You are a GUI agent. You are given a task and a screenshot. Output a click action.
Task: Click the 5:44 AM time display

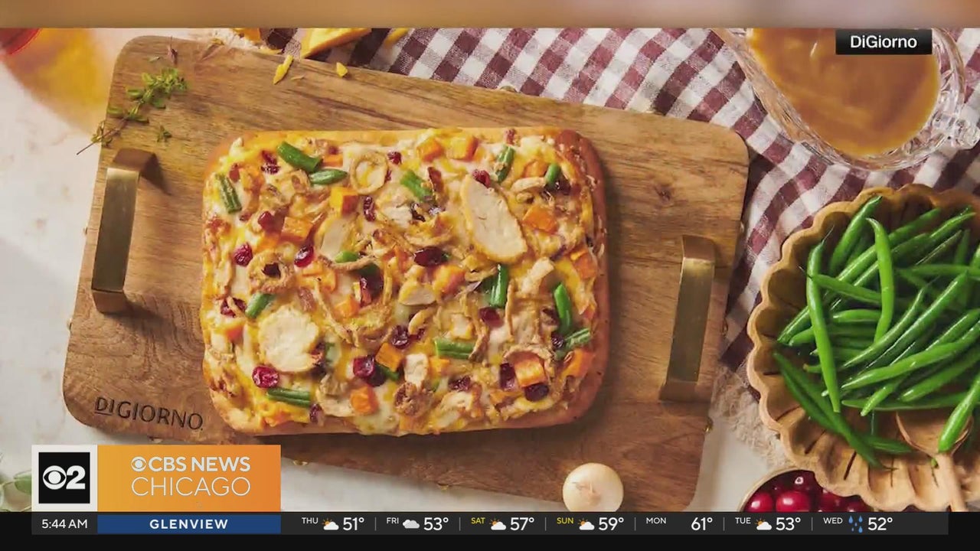pos(64,524)
